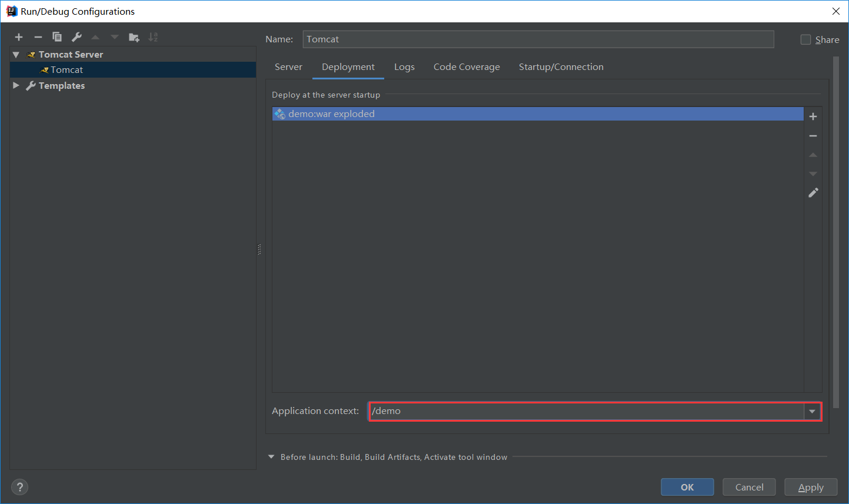Move deployment artifact down
The height and width of the screenshot is (504, 849).
pos(813,173)
